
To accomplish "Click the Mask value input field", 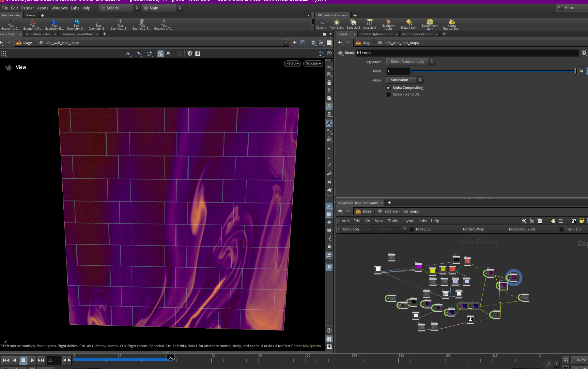I will [x=398, y=71].
